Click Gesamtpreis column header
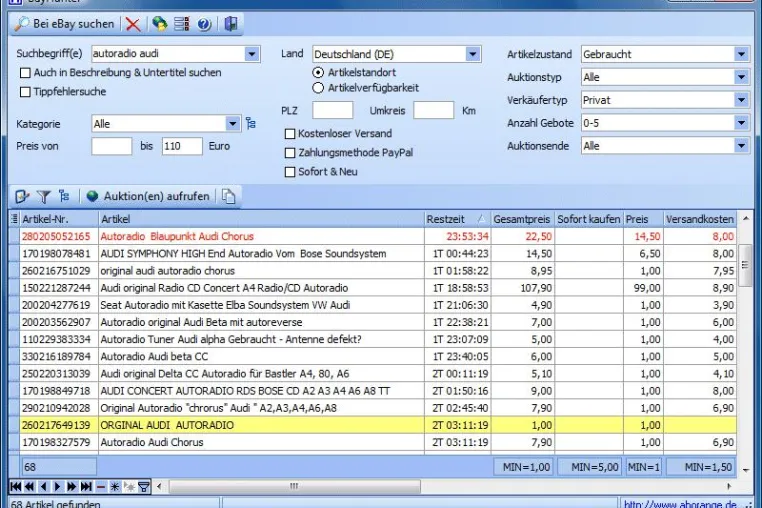The width and height of the screenshot is (762, 508). click(522, 219)
